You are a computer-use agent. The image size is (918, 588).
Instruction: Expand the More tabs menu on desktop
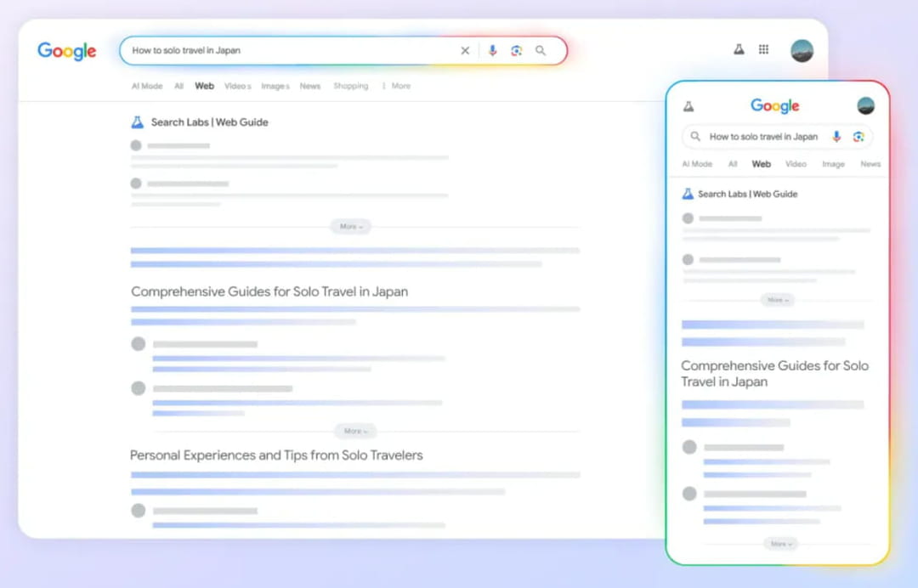[396, 86]
